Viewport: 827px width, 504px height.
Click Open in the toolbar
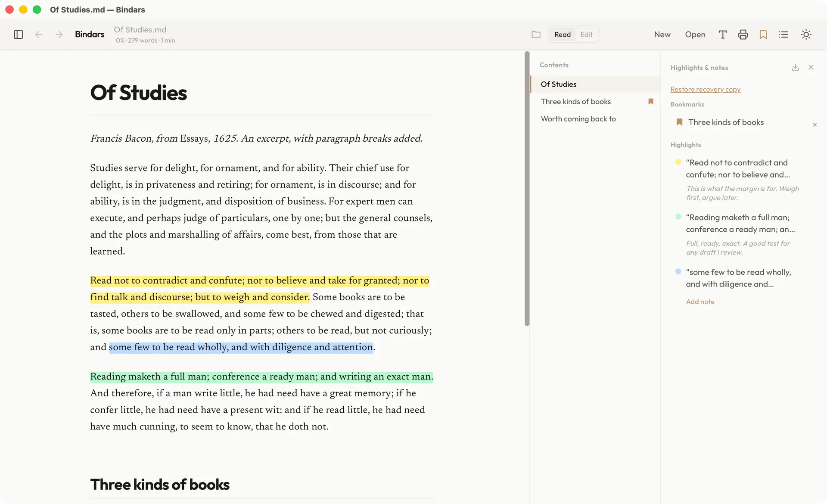coord(695,34)
